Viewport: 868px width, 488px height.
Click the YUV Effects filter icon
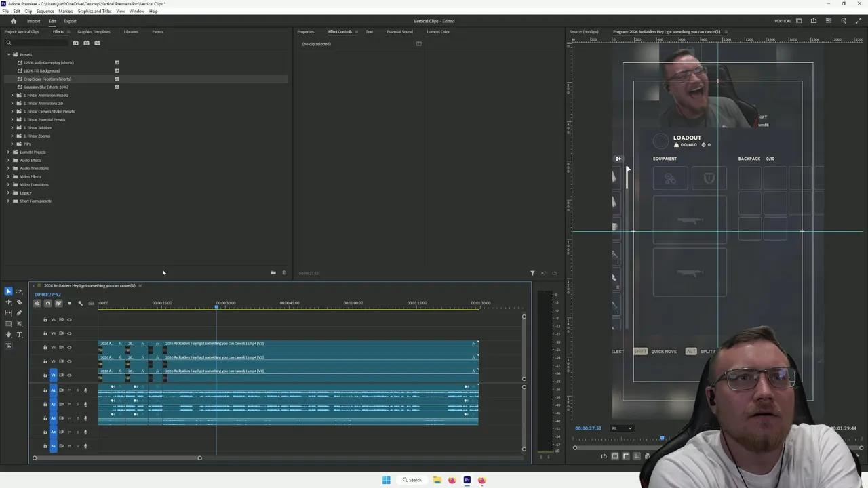[x=97, y=43]
